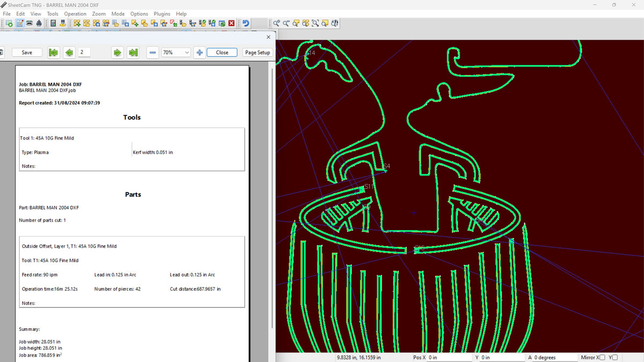Open the Zoom menu
The image size is (644, 362).
[99, 14]
